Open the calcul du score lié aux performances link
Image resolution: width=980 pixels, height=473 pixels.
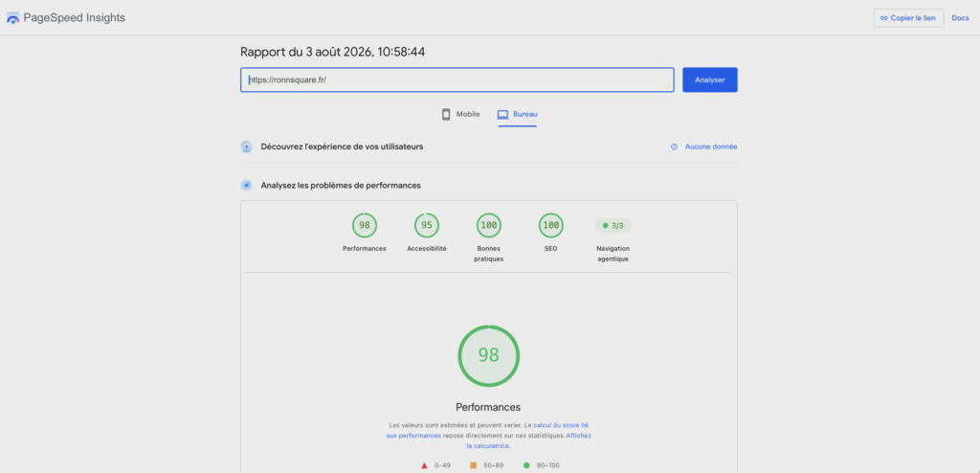(x=487, y=430)
